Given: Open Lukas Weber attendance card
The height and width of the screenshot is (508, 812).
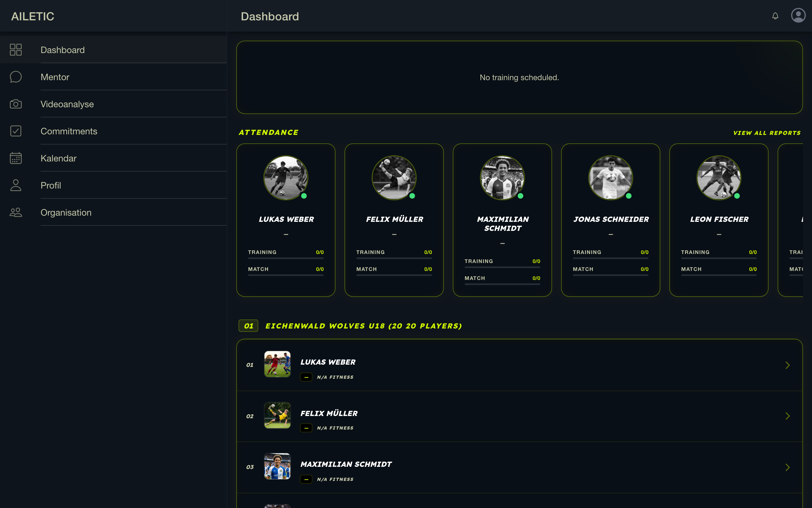Looking at the screenshot, I should [286, 220].
